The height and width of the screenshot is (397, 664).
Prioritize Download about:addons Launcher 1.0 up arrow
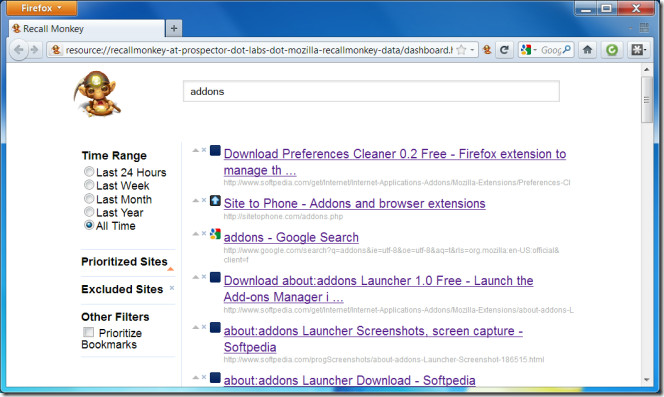click(x=195, y=277)
